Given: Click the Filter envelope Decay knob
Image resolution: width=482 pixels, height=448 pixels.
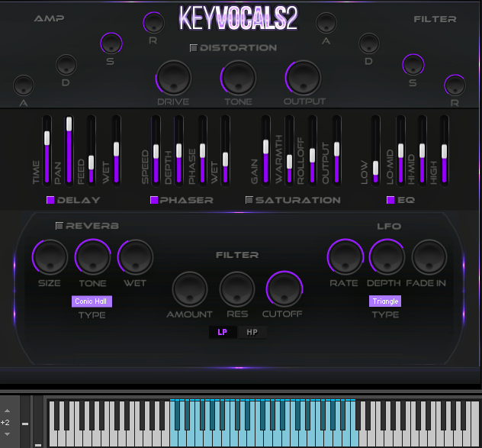Looking at the screenshot, I should pyautogui.click(x=369, y=44).
